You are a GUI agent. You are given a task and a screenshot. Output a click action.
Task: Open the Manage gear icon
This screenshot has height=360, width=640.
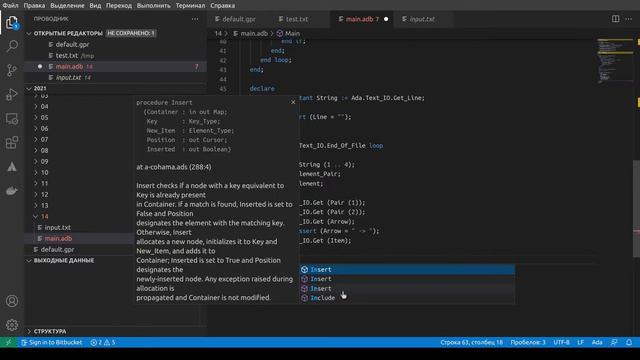click(x=12, y=325)
